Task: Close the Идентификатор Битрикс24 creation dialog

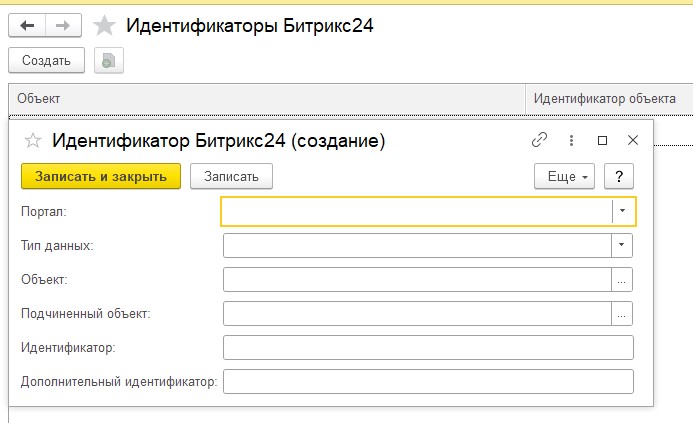Action: tap(632, 141)
